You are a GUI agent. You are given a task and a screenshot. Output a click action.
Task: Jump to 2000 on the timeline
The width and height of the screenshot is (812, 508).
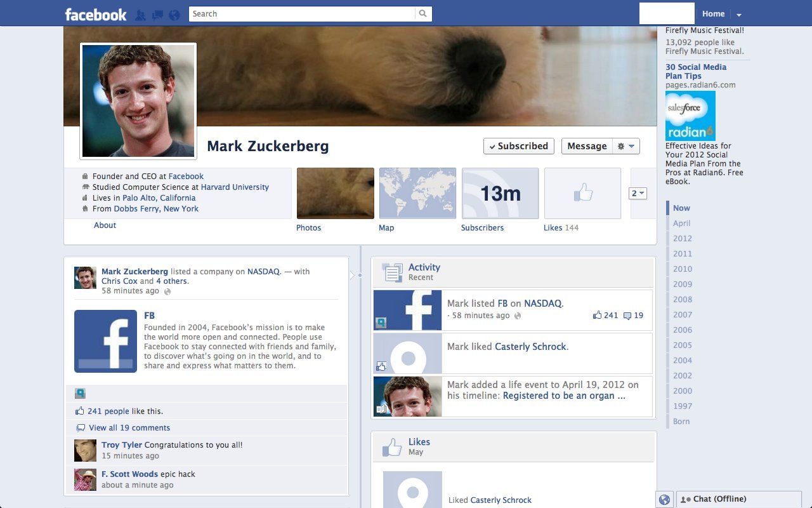click(683, 391)
